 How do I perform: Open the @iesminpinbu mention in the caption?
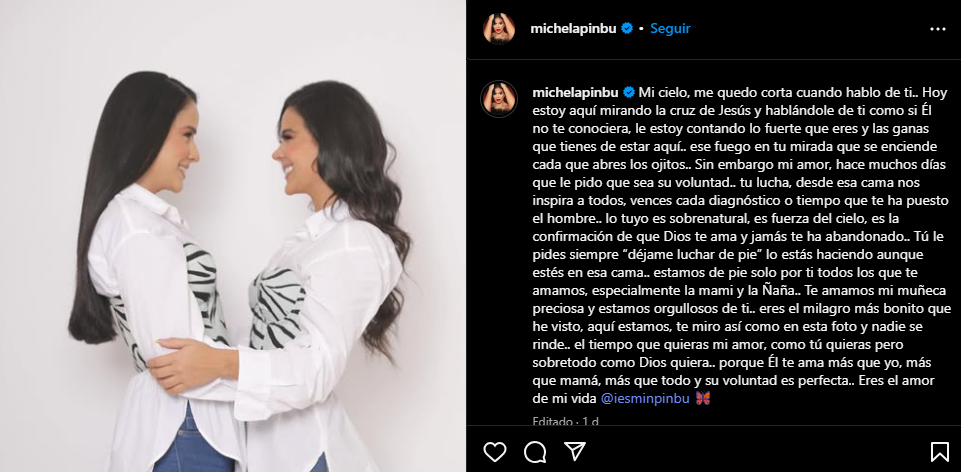(645, 398)
